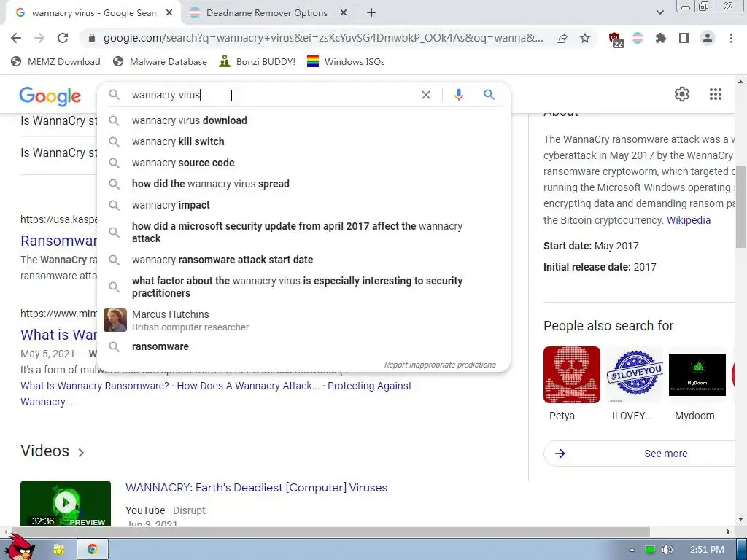747x560 pixels.
Task: Select suggestion wannacry impact
Action: pyautogui.click(x=303, y=205)
